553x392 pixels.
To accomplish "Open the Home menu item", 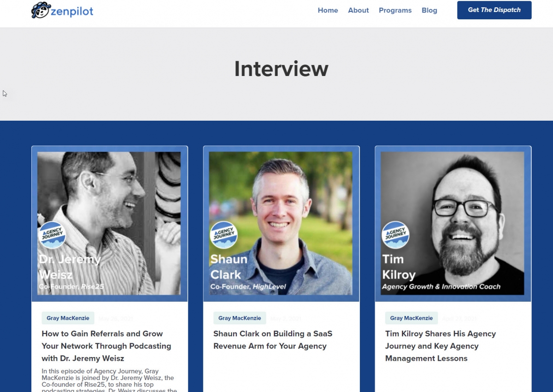I will coord(328,10).
